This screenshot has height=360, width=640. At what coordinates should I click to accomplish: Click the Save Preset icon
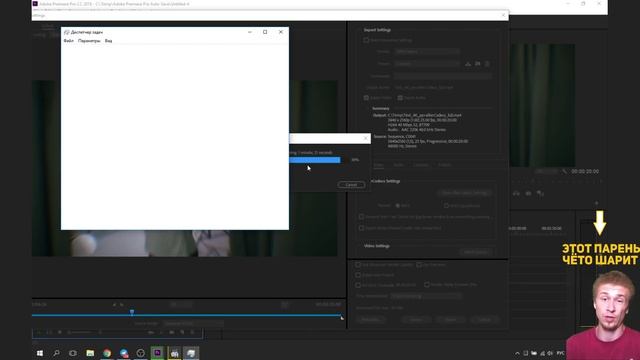click(468, 64)
